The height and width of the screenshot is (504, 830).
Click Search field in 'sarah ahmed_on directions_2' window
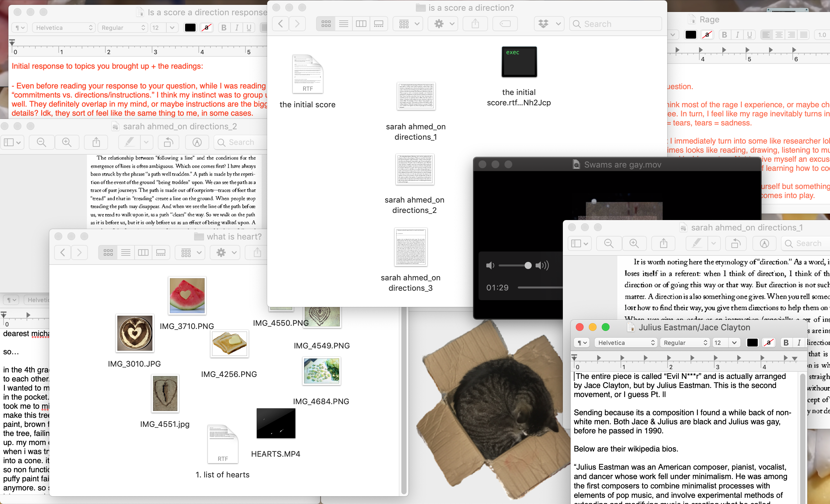click(x=241, y=142)
